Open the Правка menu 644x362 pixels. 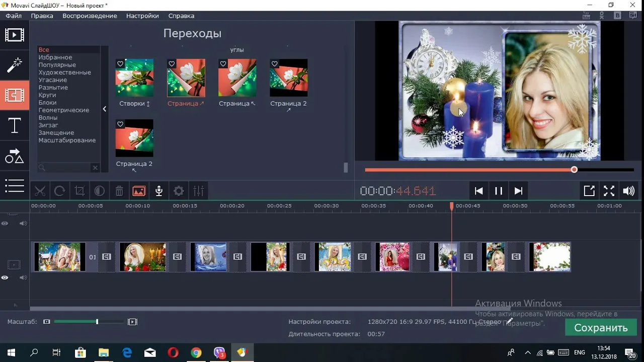coord(42,16)
